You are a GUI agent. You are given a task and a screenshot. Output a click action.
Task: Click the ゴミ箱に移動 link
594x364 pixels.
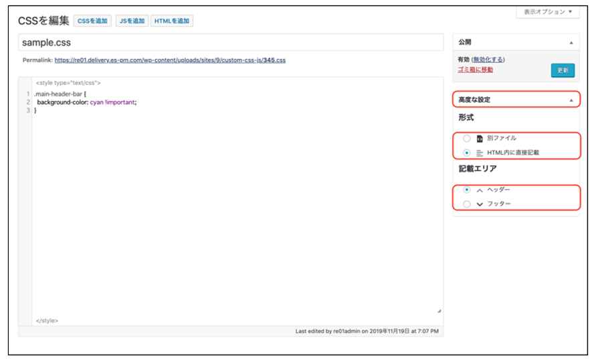[x=475, y=70]
